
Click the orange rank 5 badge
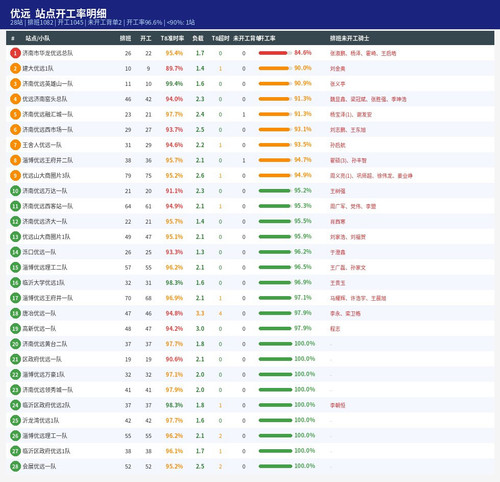pos(15,114)
